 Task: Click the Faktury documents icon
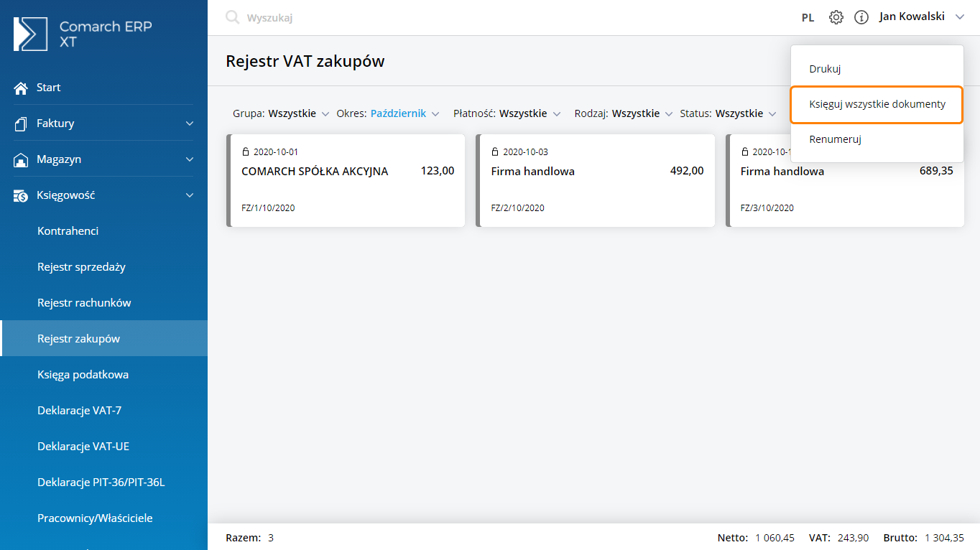point(21,123)
